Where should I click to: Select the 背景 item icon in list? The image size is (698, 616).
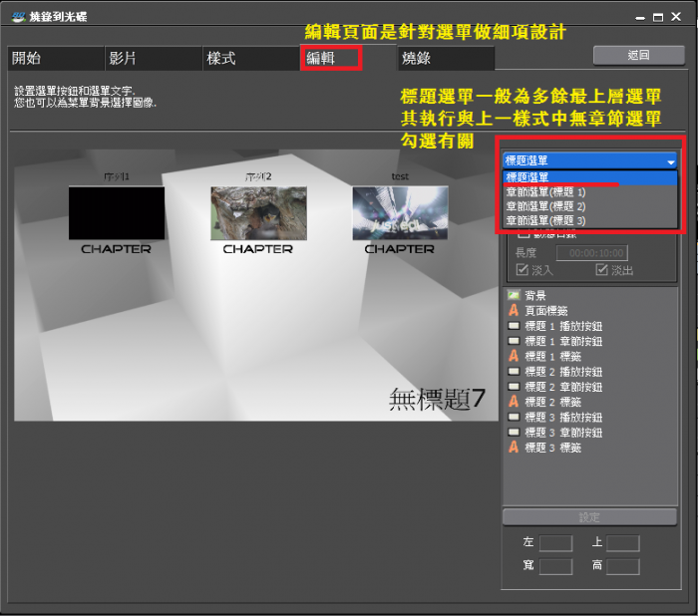[514, 295]
